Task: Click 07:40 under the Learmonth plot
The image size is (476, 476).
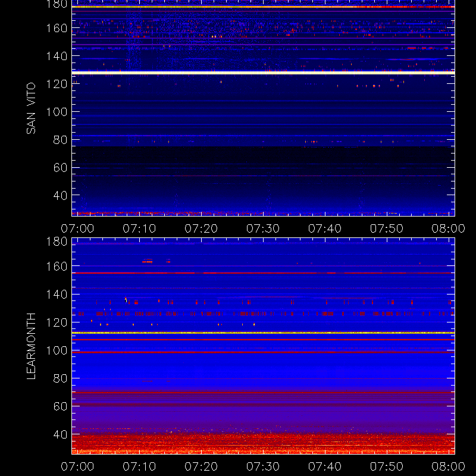Action: (x=325, y=466)
